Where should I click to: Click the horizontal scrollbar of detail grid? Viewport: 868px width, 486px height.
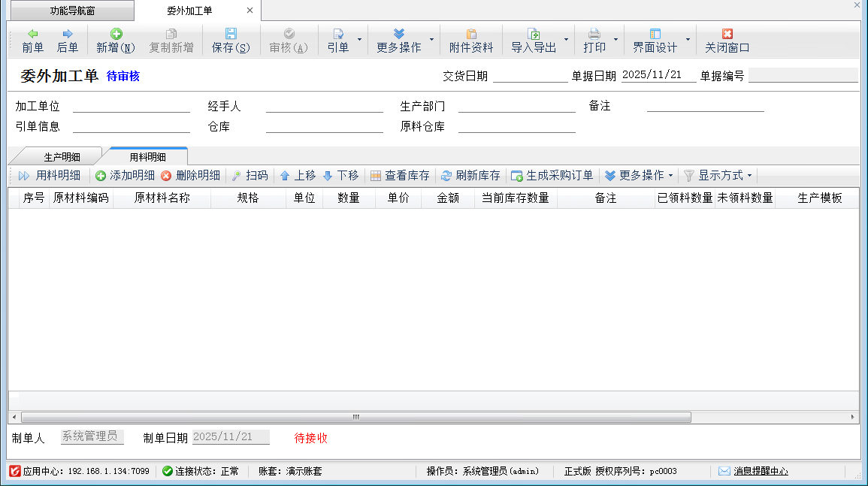click(x=355, y=417)
